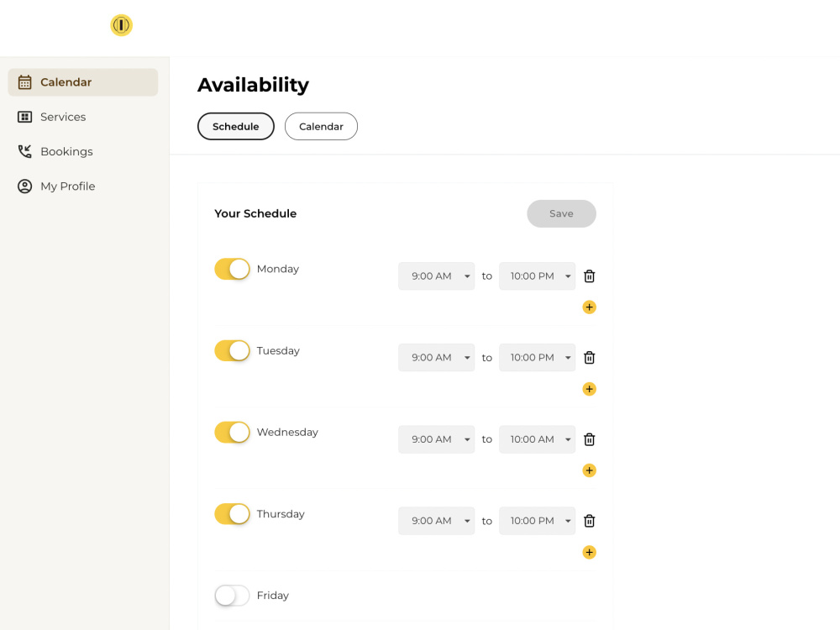Enable the Friday availability toggle
The height and width of the screenshot is (630, 840).
click(x=232, y=596)
